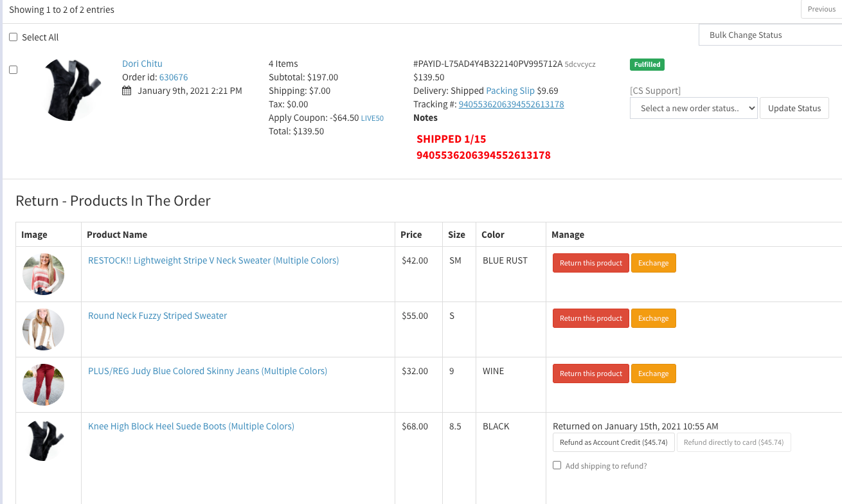
Task: Open order id 630676 link
Action: [174, 77]
